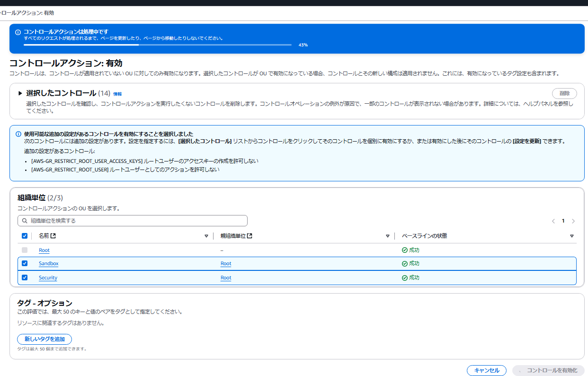
Task: Click the キャンセル button
Action: tap(487, 370)
